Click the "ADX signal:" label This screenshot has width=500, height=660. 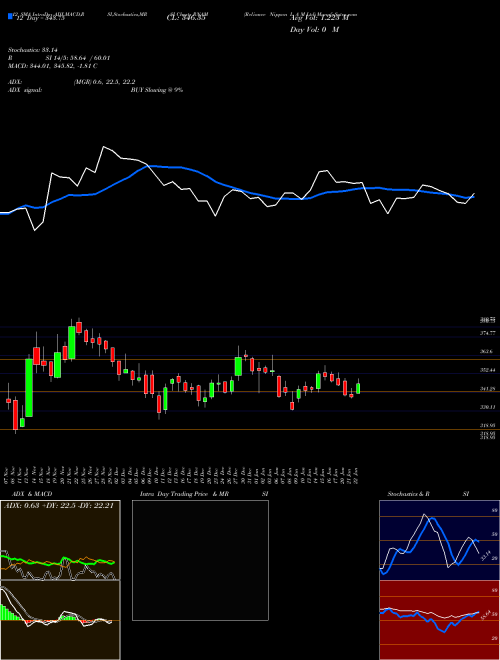25,90
